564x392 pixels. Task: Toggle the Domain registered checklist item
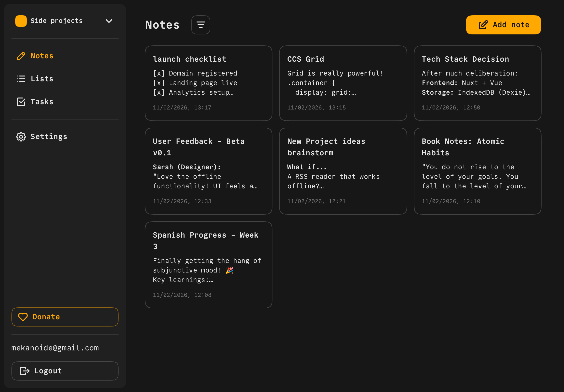click(x=159, y=73)
